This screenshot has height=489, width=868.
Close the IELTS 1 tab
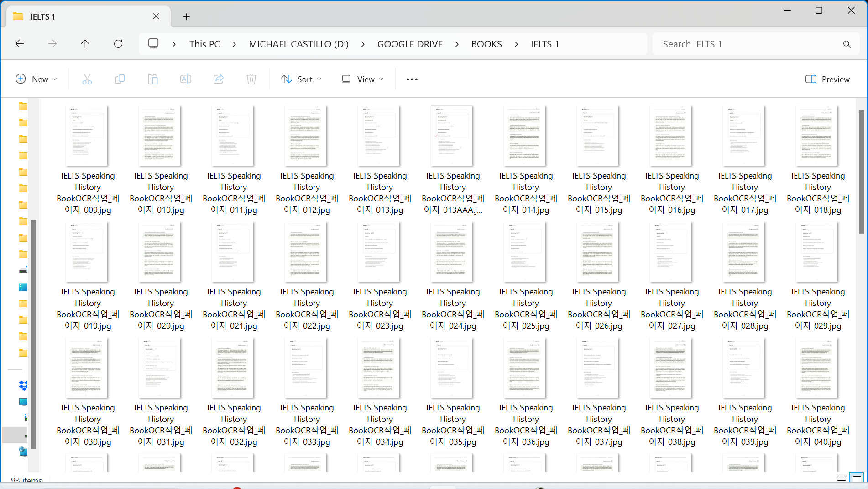(x=156, y=16)
